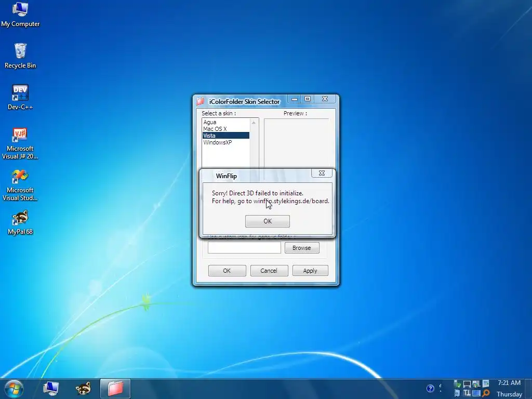The image size is (532, 399).
Task: Close the WinFlip dialog with its X button
Action: tap(322, 173)
